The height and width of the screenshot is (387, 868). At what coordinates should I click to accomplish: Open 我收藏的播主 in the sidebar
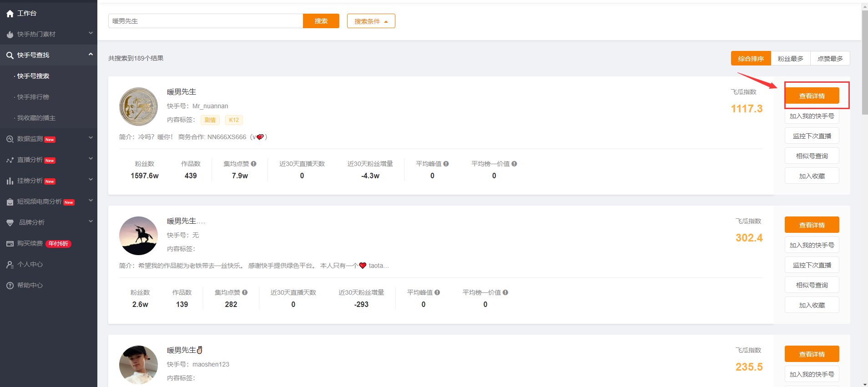pos(36,118)
